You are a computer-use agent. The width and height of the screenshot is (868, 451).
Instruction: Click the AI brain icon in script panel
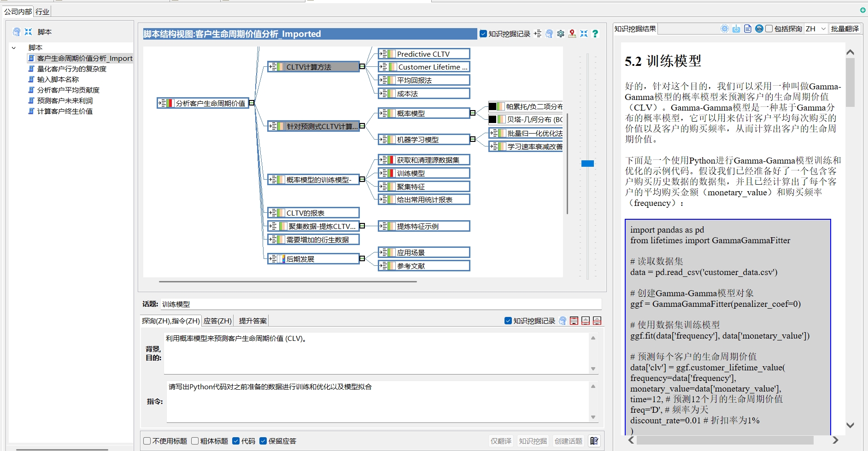[x=17, y=32]
